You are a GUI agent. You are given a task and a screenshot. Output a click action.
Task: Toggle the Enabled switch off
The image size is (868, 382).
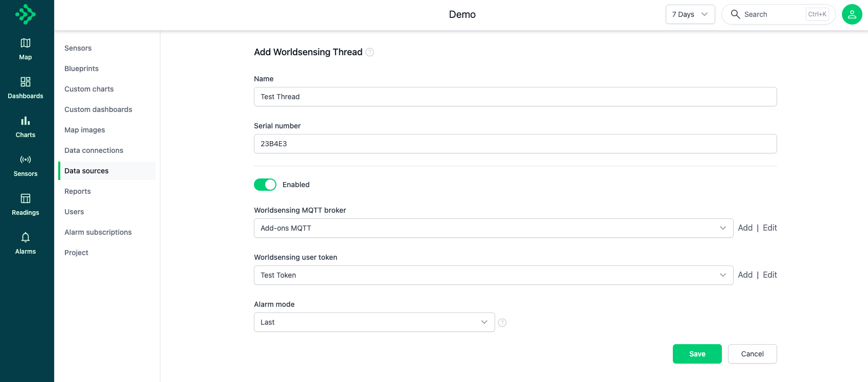265,185
